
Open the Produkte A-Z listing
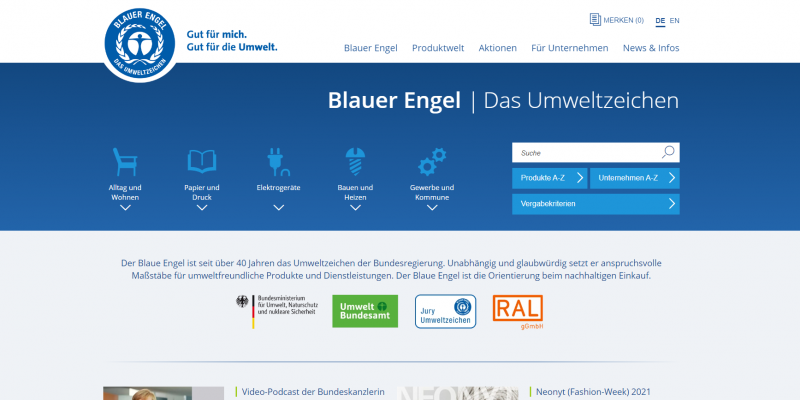549,178
